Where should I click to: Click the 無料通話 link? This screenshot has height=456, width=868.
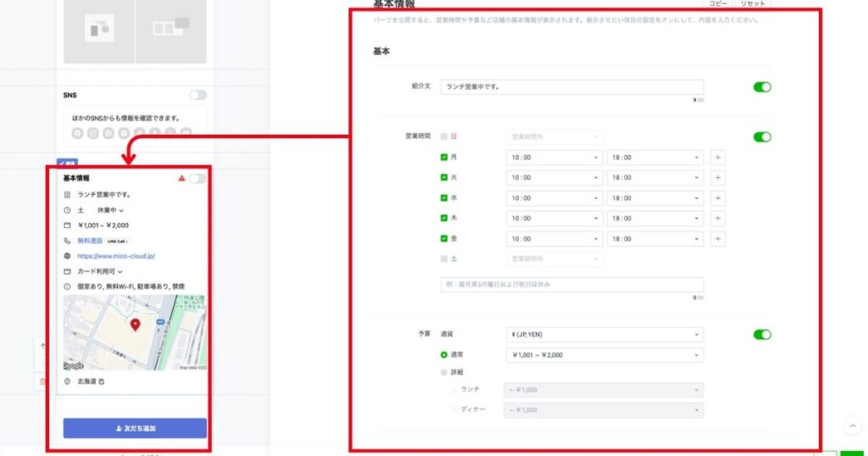90,242
